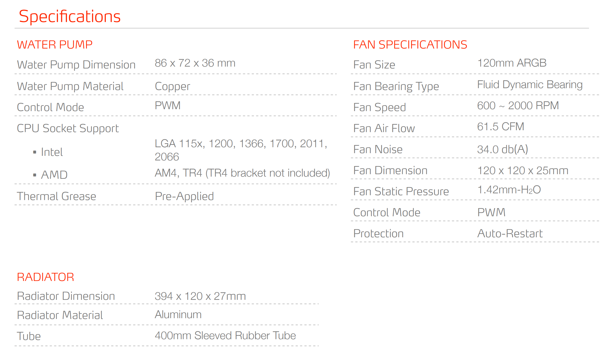616x364 pixels.
Task: Click the Specifications page title
Action: [70, 16]
